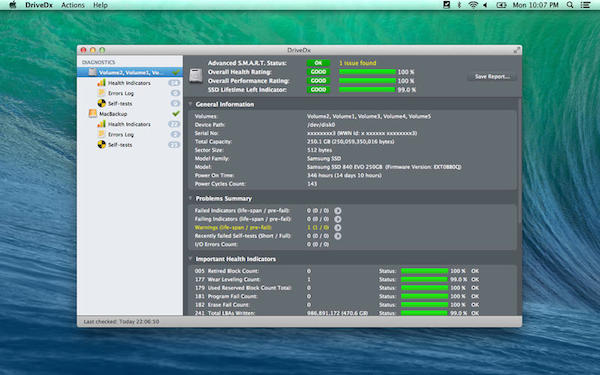Click the green checkmark beside MacBackup
Screen dimensions: 600x375
point(176,113)
